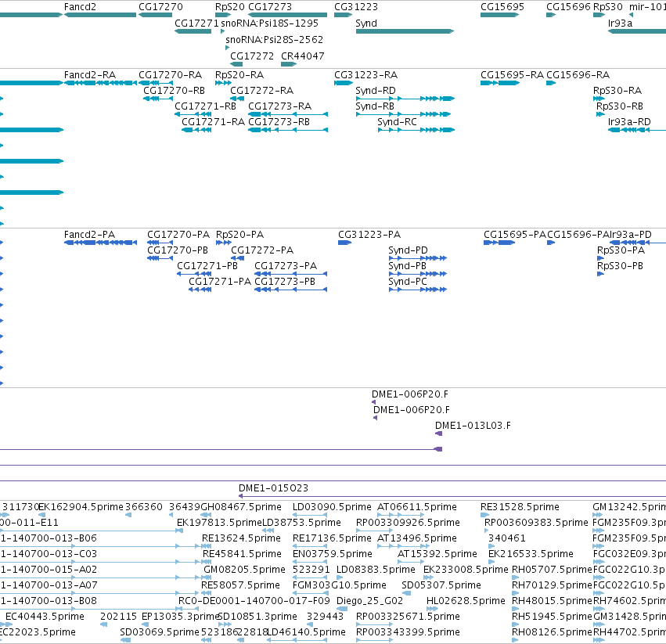
Task: Click the CG31223 gene label
Action: [x=356, y=7]
